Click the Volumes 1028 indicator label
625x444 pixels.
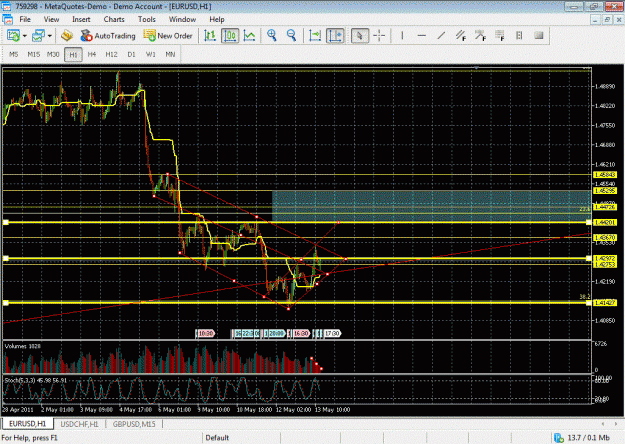[22, 346]
